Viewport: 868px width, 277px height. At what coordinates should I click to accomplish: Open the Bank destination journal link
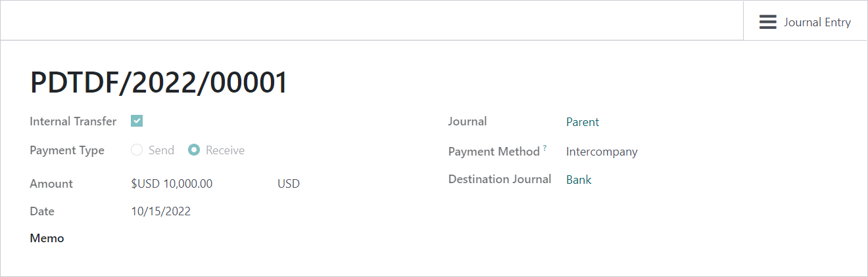[x=579, y=180]
